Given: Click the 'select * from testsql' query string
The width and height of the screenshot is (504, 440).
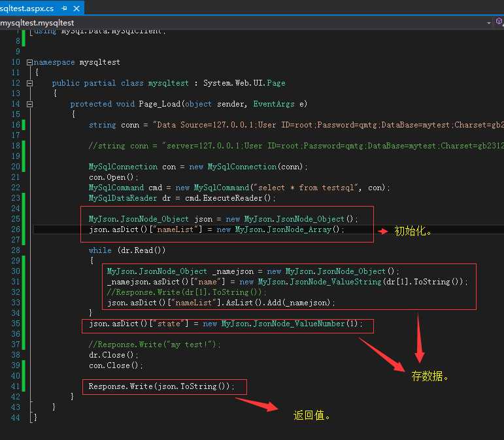Looking at the screenshot, I should point(306,188).
